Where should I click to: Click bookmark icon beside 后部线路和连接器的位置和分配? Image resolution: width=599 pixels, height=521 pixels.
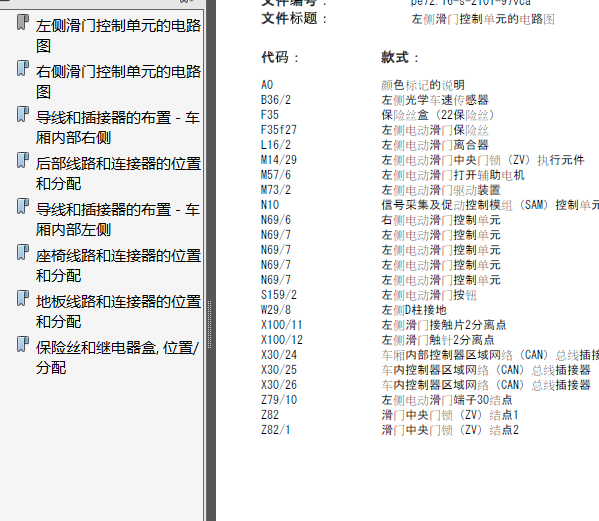(x=23, y=160)
